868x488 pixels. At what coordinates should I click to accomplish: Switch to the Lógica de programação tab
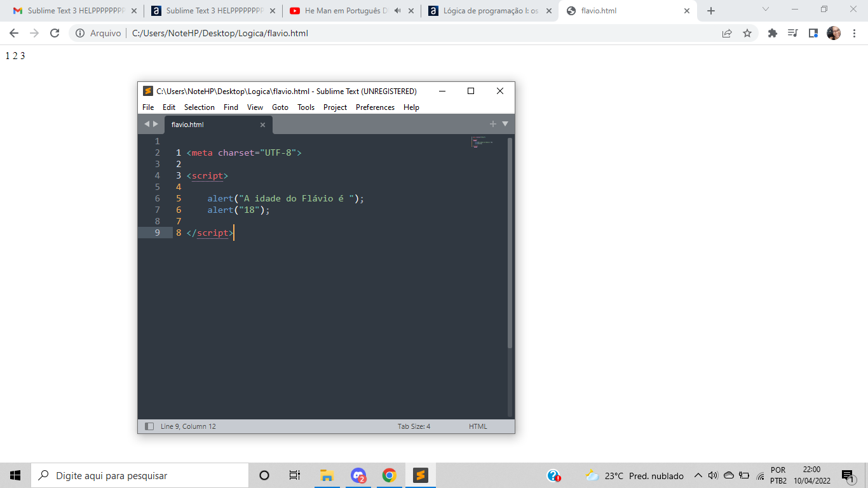(x=491, y=11)
